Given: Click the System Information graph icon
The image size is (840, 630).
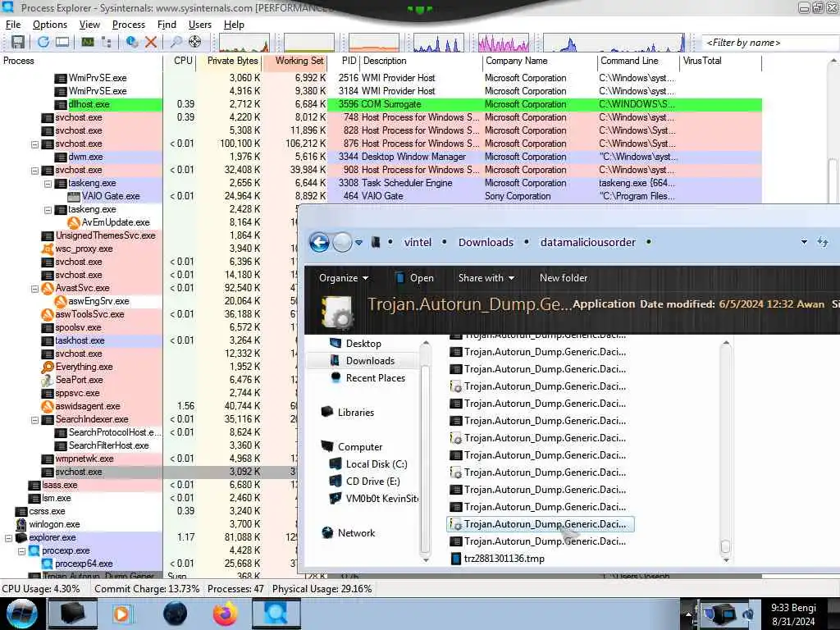Looking at the screenshot, I should tap(88, 42).
